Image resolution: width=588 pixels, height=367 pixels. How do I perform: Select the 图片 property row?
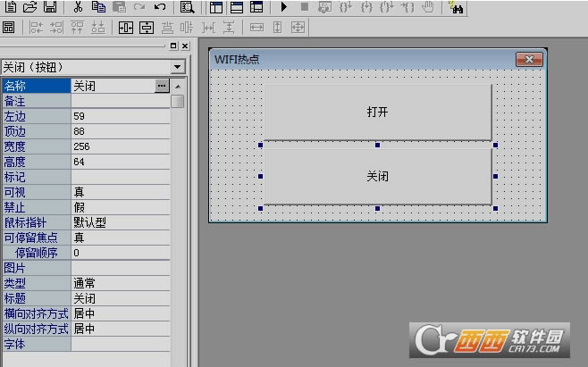coord(86,268)
